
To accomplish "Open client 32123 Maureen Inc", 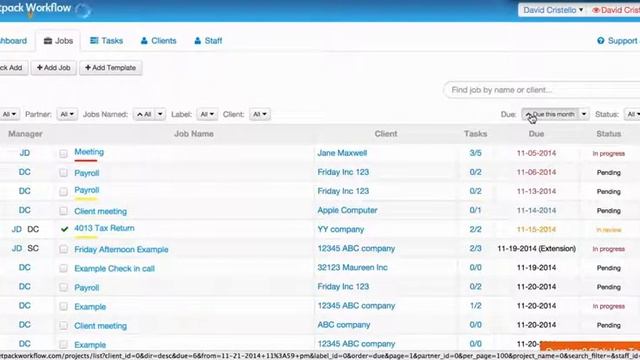I will click(353, 267).
